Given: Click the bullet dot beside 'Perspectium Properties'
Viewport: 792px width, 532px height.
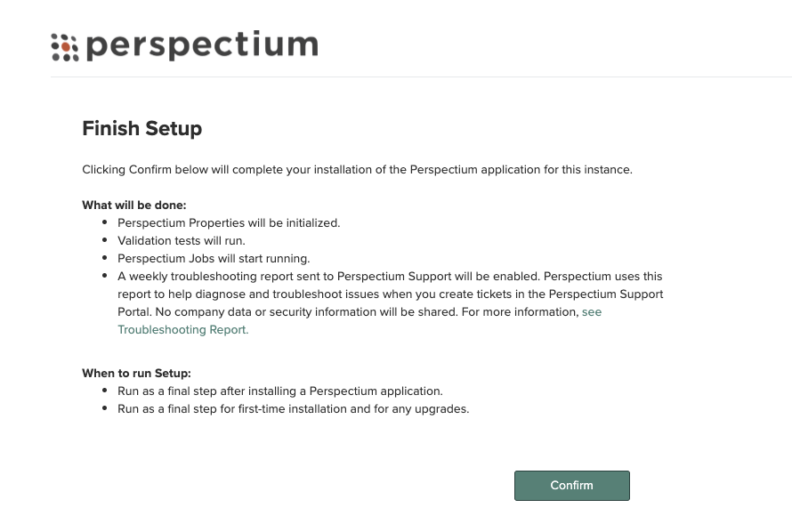Looking at the screenshot, I should pos(104,222).
